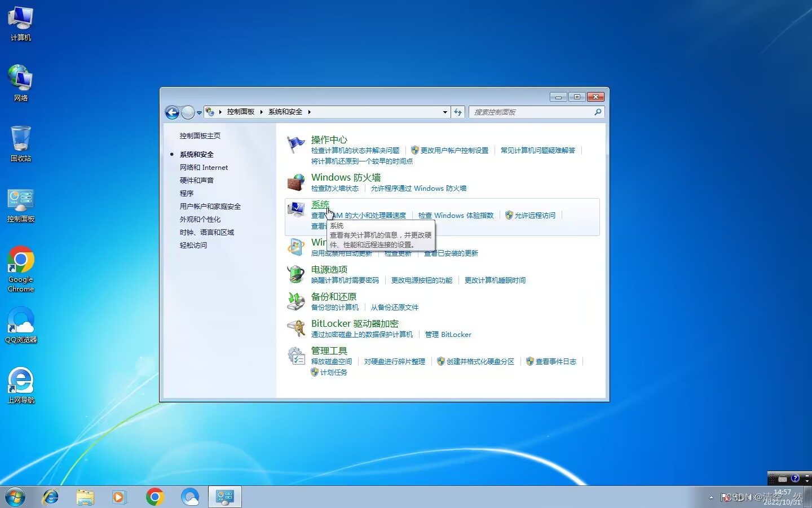The image size is (812, 508).
Task: Click 查看事件日志 link
Action: pos(556,361)
